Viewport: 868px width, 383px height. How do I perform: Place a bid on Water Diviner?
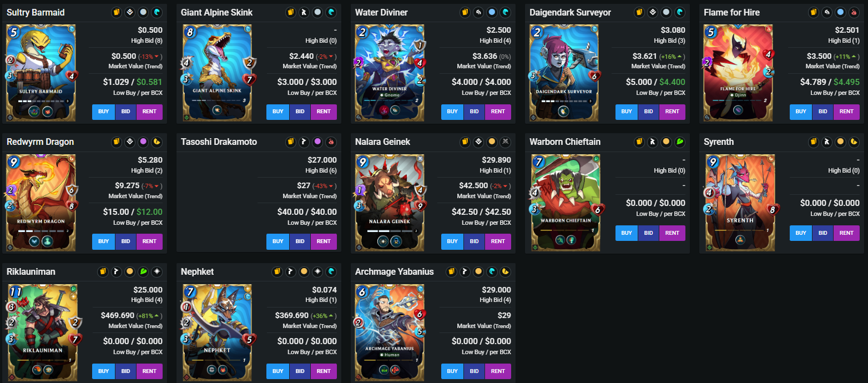click(474, 112)
